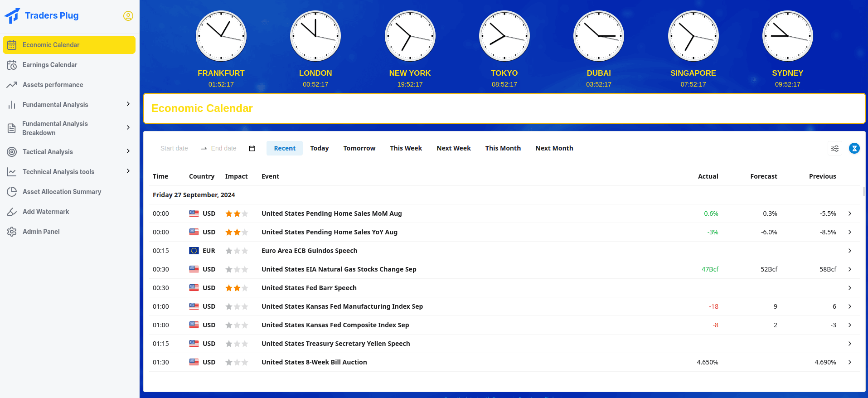
Task: Click the London analog clock
Action: pyautogui.click(x=315, y=36)
